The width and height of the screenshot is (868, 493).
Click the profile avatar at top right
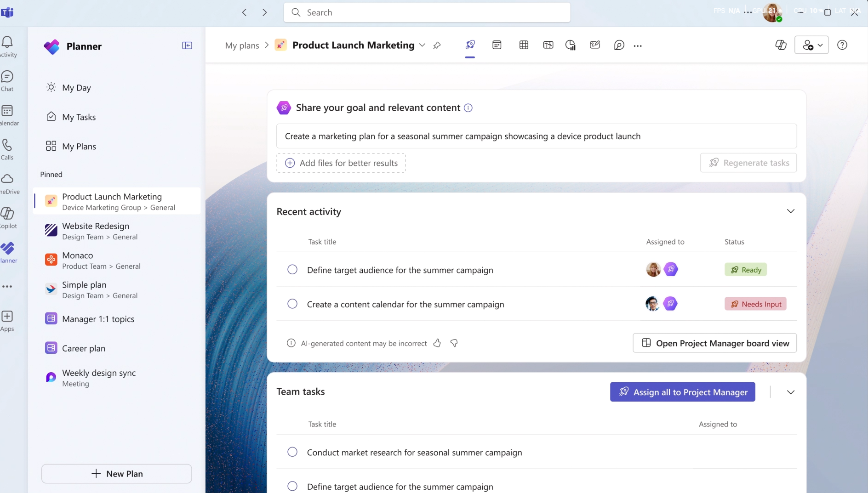(772, 12)
